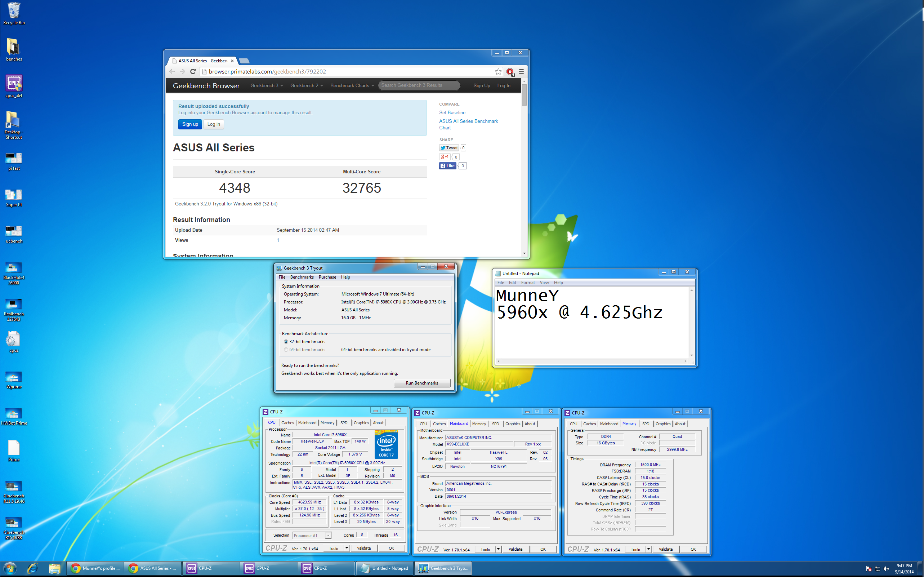Open the Recycle Bin desktop icon

point(14,13)
